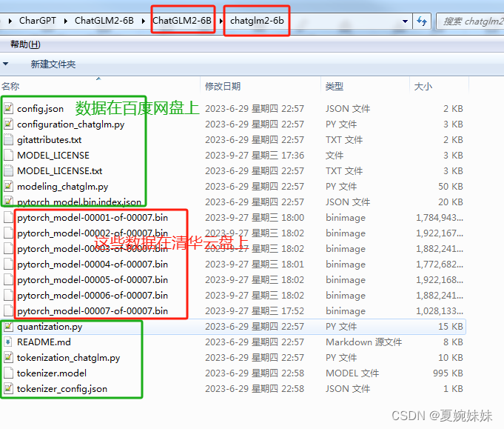Click the 搜索 chatglm2 search box
The height and width of the screenshot is (429, 504).
pyautogui.click(x=471, y=21)
